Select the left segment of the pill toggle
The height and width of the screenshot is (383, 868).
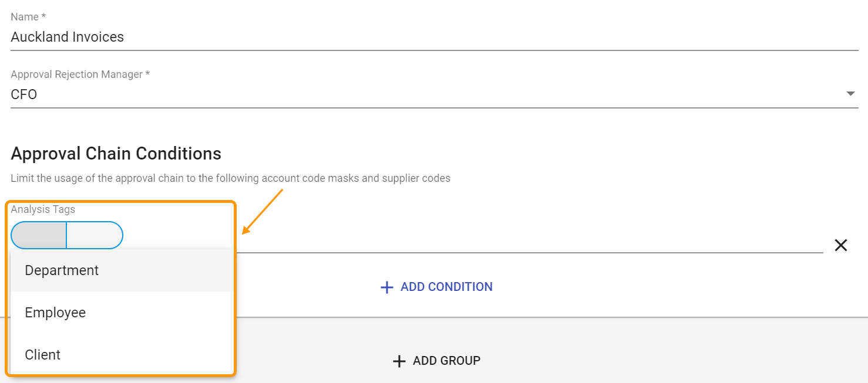pyautogui.click(x=39, y=235)
